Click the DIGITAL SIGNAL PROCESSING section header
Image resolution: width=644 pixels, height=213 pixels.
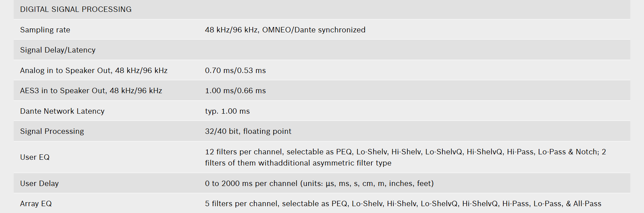76,9
